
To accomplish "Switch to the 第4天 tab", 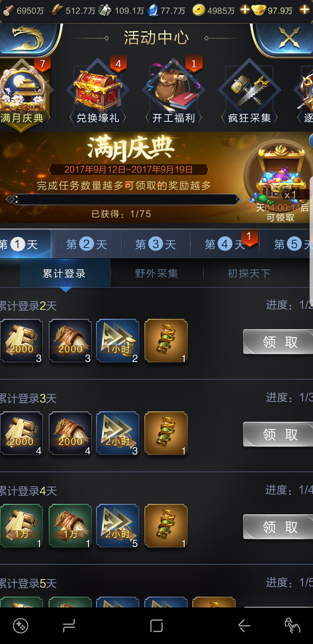I will point(225,244).
